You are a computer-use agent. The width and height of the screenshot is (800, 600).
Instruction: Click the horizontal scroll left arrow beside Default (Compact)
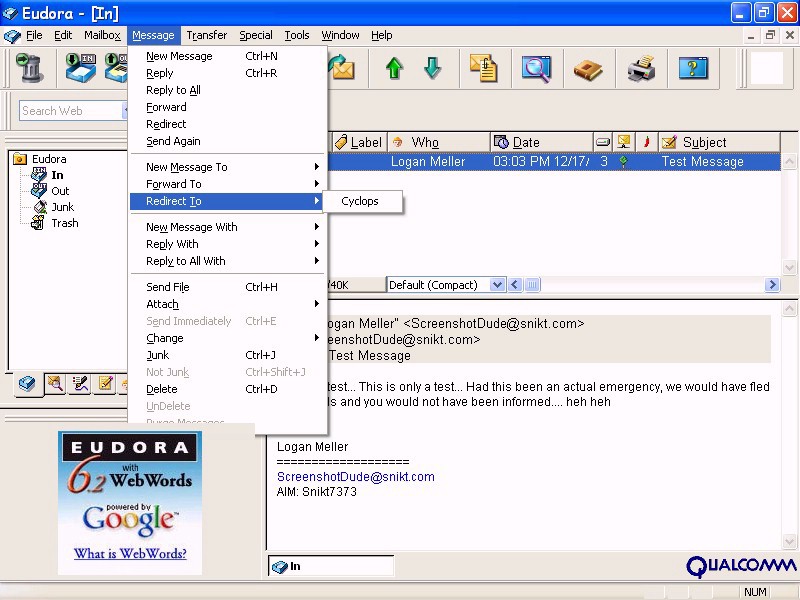click(x=515, y=285)
